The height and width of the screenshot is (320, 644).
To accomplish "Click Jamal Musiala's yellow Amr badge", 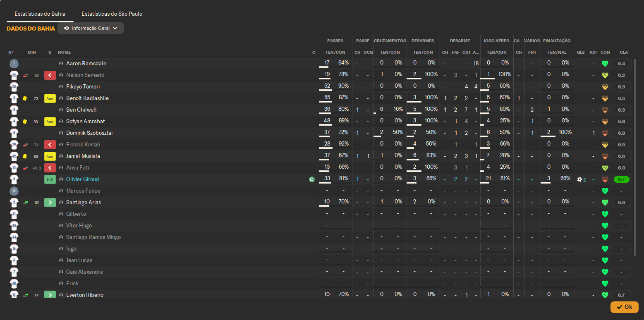I will pyautogui.click(x=50, y=156).
